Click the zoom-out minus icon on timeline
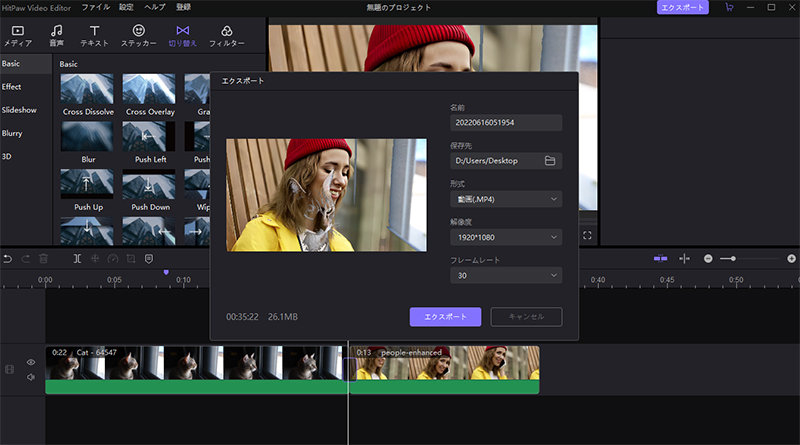Viewport: 800px width, 445px height. [x=708, y=259]
